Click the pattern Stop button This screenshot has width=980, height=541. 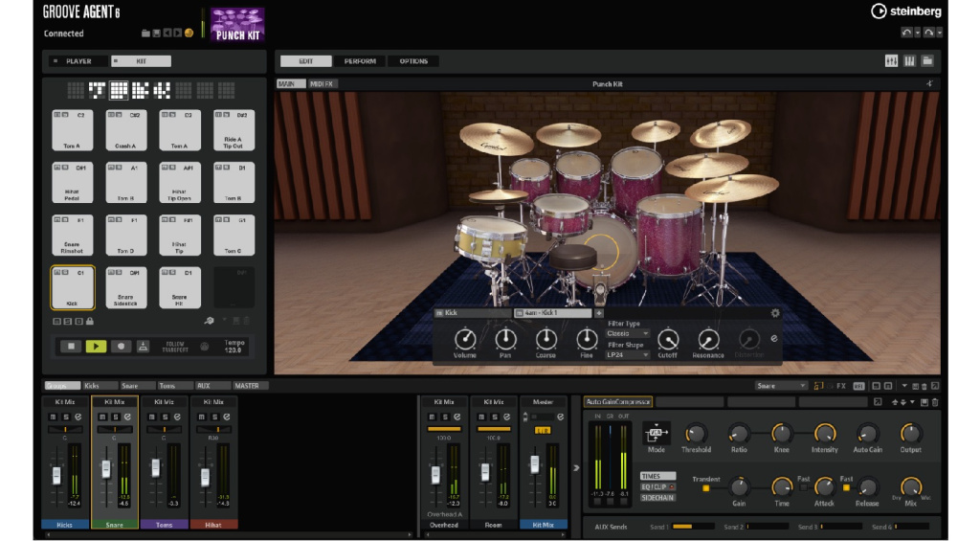(72, 347)
